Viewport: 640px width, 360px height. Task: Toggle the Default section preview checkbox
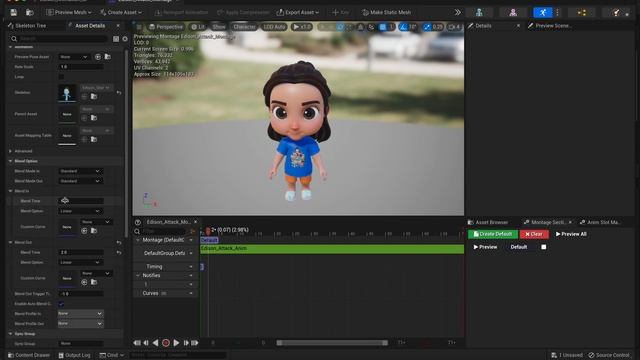[544, 247]
